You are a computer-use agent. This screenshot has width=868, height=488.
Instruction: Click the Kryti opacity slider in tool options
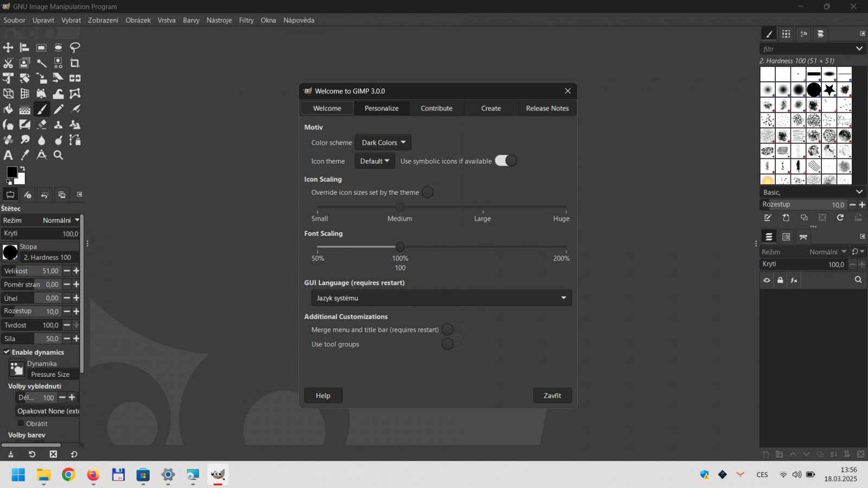point(40,233)
